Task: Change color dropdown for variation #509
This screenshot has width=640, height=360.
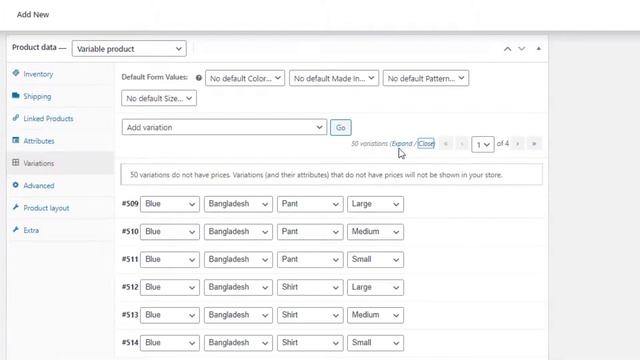Action: pyautogui.click(x=170, y=204)
